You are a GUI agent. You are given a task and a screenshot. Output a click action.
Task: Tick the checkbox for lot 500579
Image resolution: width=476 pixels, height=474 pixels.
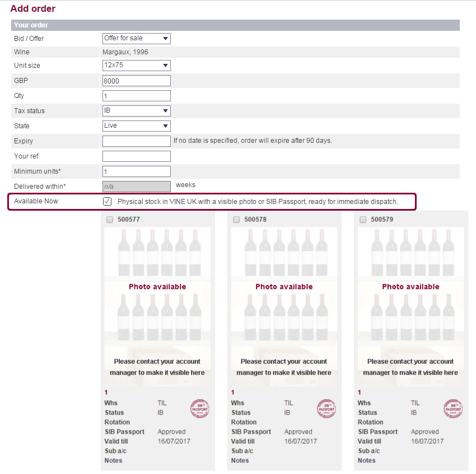click(x=363, y=220)
